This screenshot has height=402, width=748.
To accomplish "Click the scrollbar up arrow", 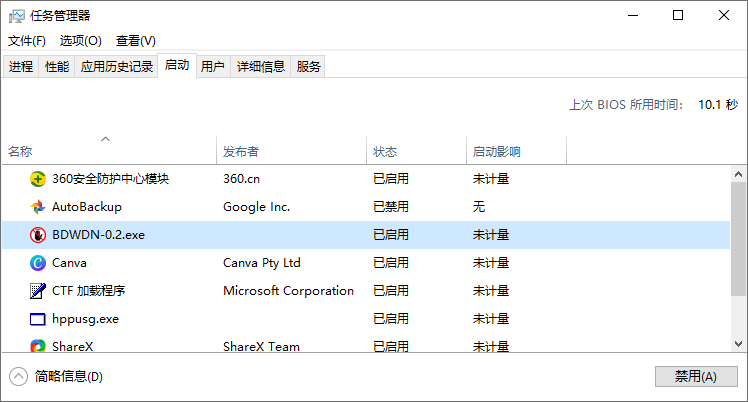I will click(x=738, y=174).
